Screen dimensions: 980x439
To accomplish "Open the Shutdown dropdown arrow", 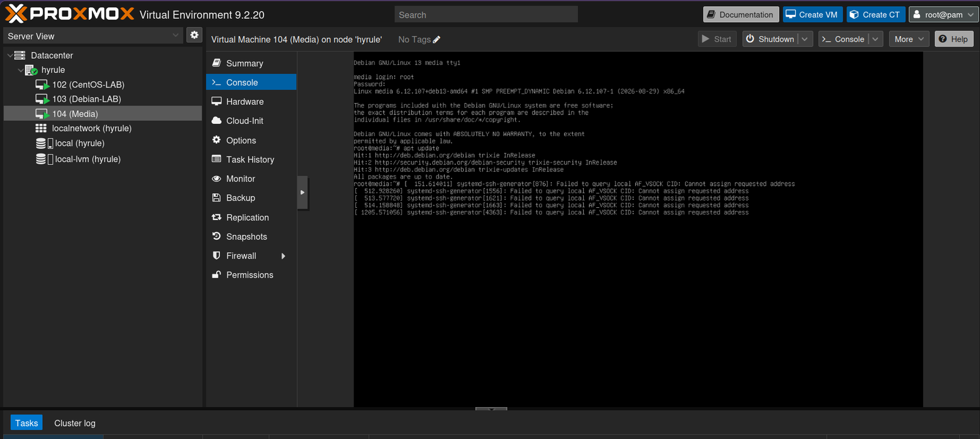I will 805,39.
